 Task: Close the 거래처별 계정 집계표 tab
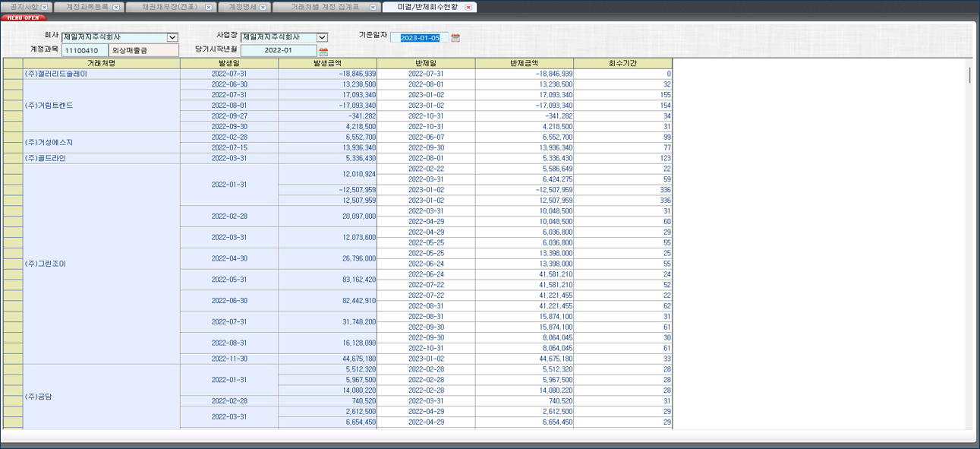coord(373,8)
